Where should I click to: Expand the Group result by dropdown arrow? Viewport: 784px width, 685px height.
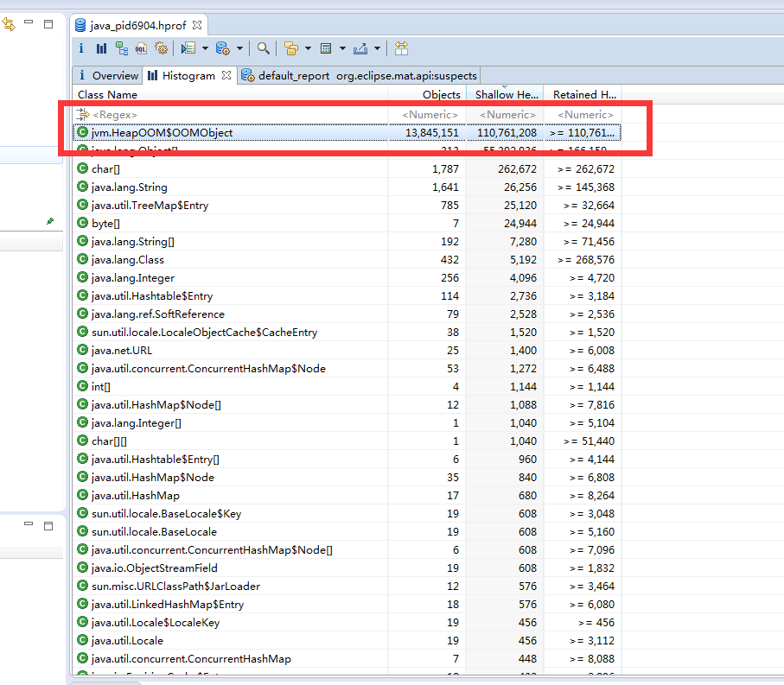[308, 48]
